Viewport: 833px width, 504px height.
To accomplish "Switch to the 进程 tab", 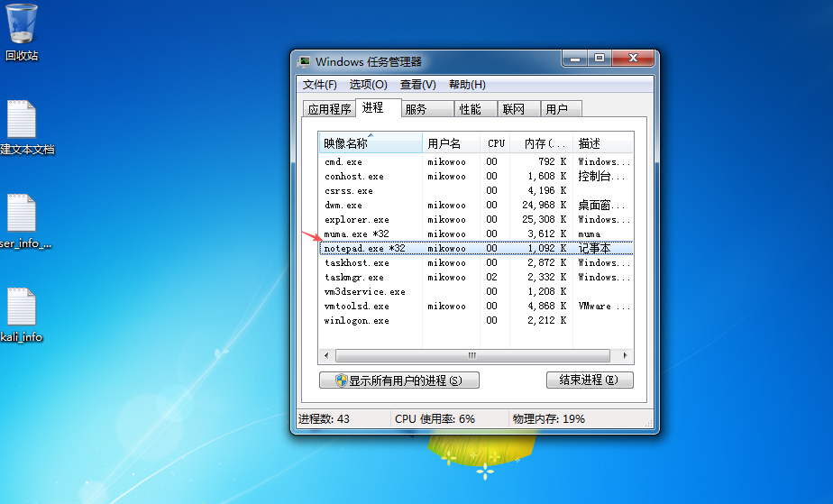I will (x=378, y=107).
